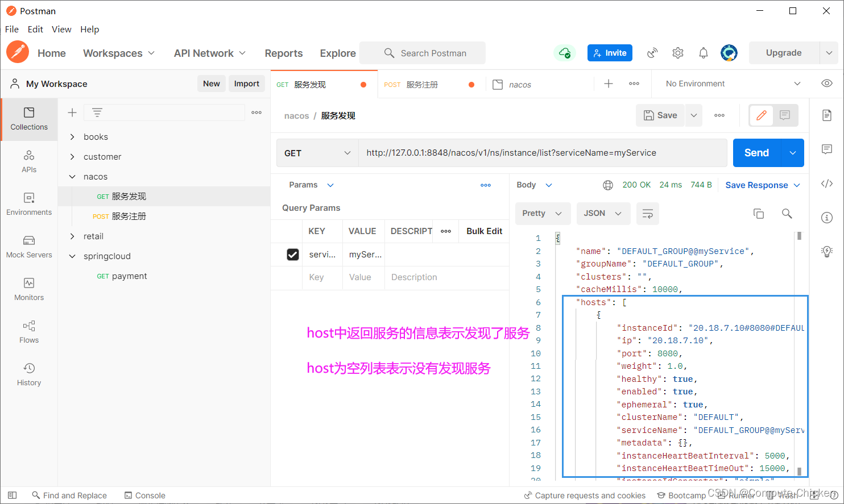This screenshot has width=844, height=504.
Task: Open the notifications bell
Action: click(704, 53)
